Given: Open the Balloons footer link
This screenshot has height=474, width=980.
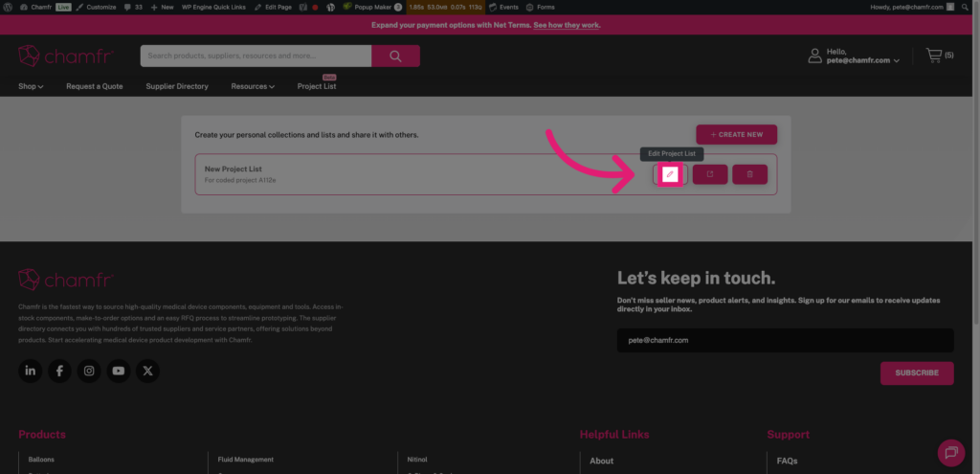Looking at the screenshot, I should [41, 460].
